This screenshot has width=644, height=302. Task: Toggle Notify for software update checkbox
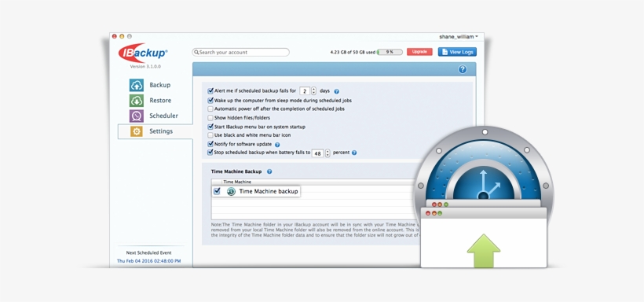click(210, 144)
